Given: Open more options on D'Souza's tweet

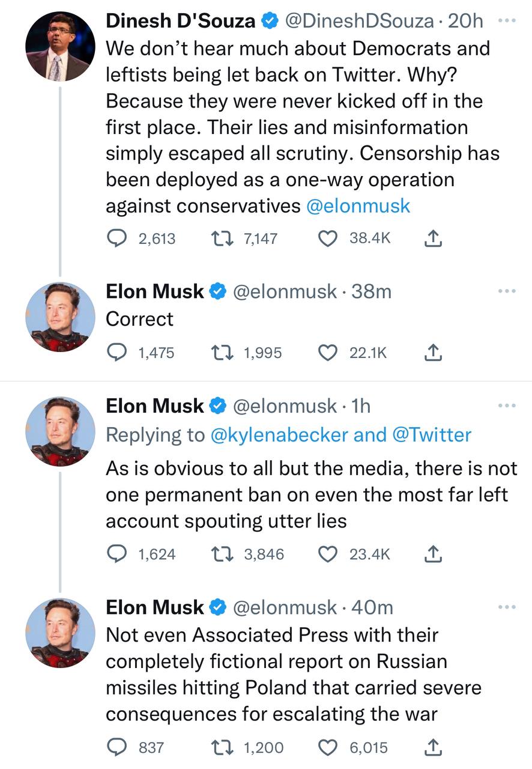Looking at the screenshot, I should [x=507, y=20].
